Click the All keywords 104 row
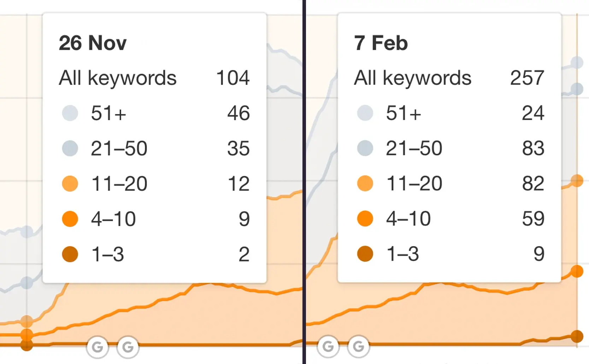The width and height of the screenshot is (589, 364). (154, 78)
